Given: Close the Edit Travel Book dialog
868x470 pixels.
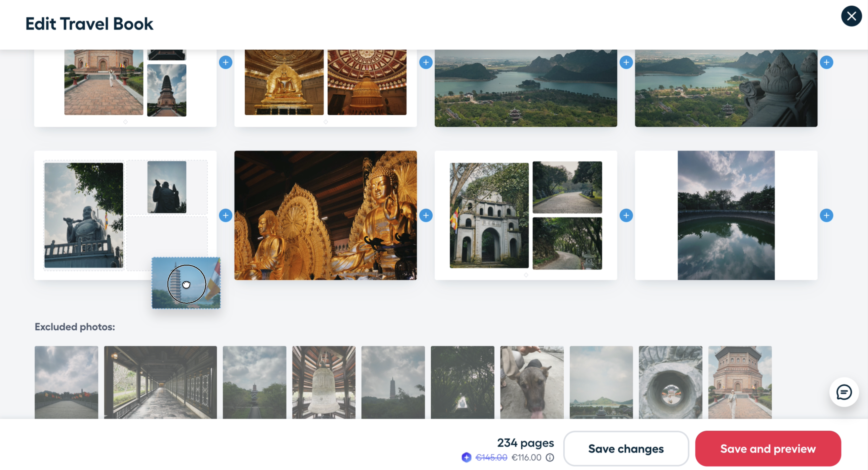Looking at the screenshot, I should coord(851,16).
